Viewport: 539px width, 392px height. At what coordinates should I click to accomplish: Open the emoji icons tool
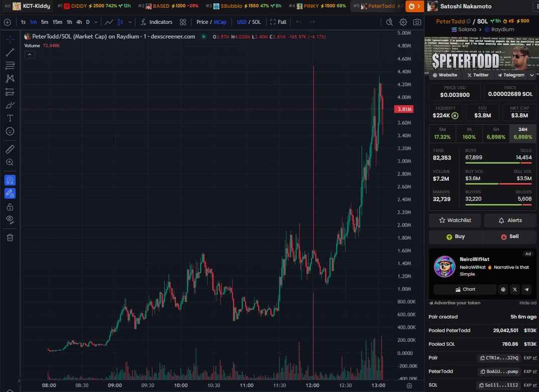pos(10,132)
